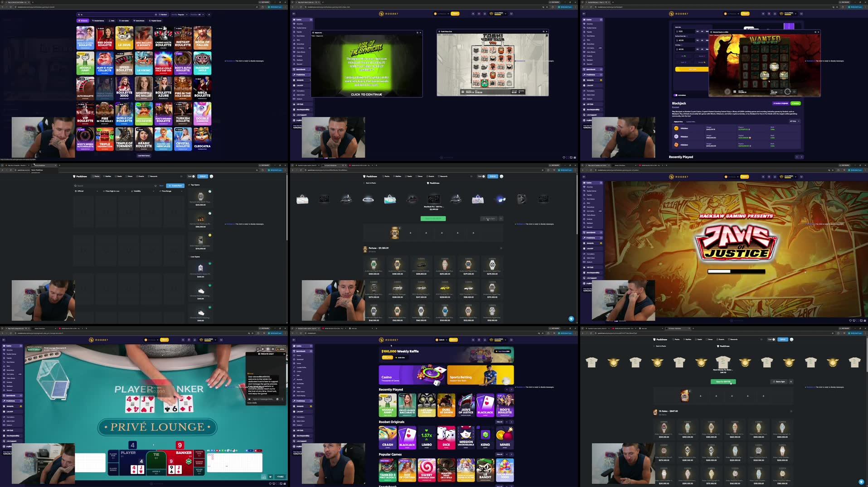Maximize the Wanted Dead or a Wild popup

[x=815, y=32]
